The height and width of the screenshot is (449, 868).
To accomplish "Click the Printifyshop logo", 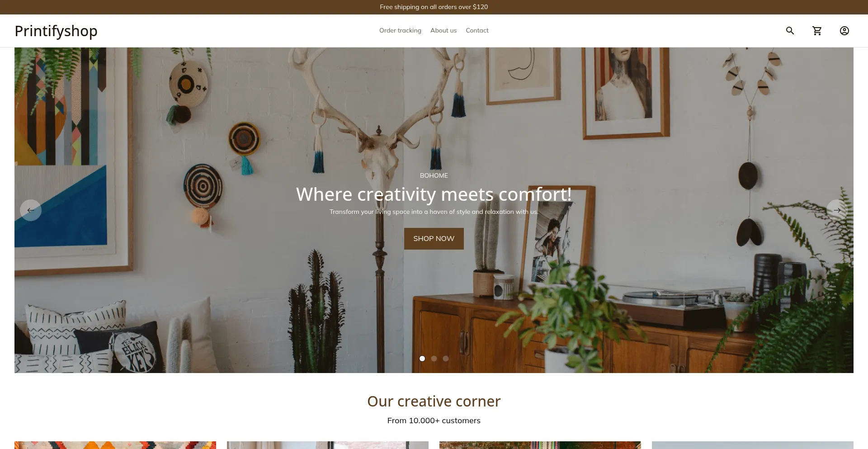I will point(56,31).
